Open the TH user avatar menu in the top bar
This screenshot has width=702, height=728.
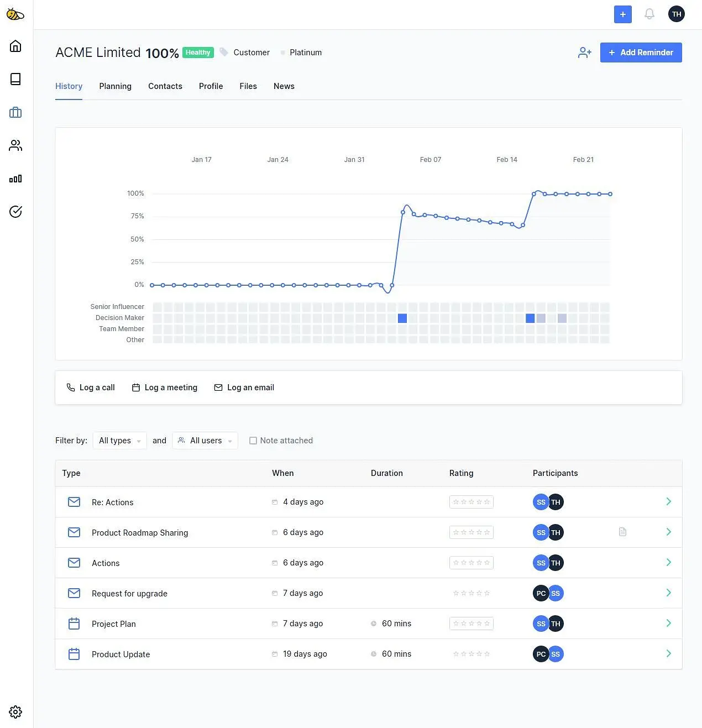pos(677,14)
